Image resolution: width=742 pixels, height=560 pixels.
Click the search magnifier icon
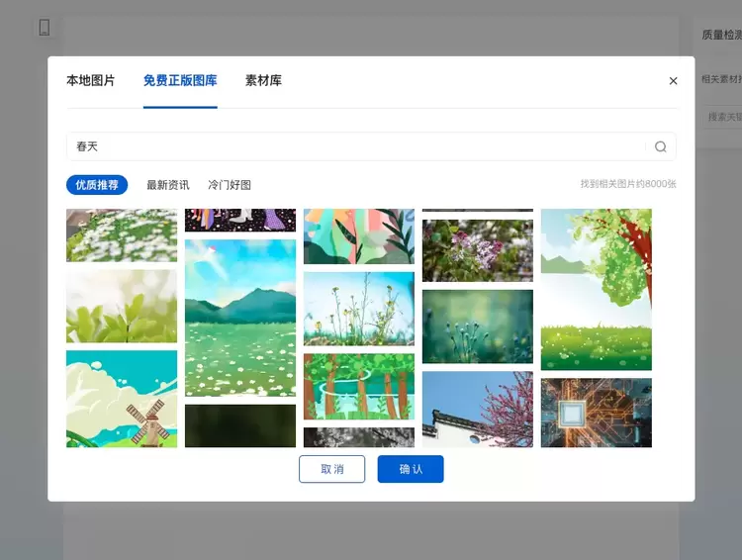coord(660,147)
